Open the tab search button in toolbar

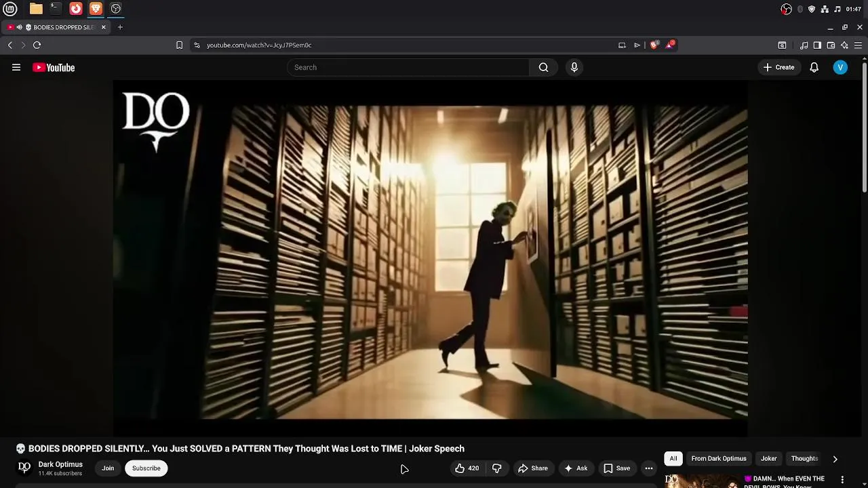[x=782, y=45]
